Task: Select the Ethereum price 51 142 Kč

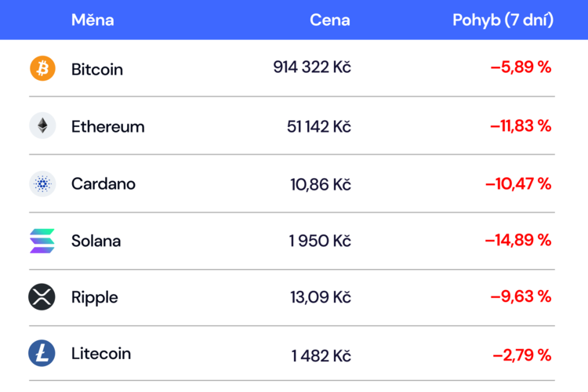Action: coord(319,126)
